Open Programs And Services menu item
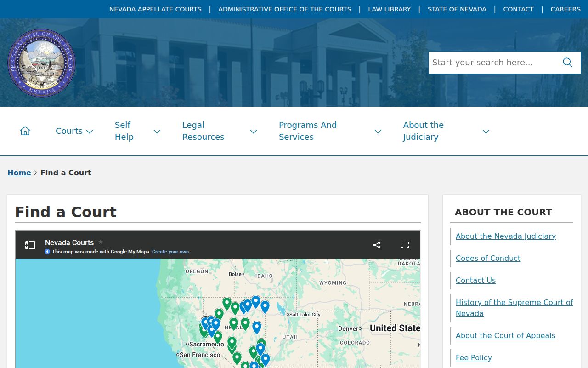Viewport: 588px width, 368px height. [x=308, y=131]
